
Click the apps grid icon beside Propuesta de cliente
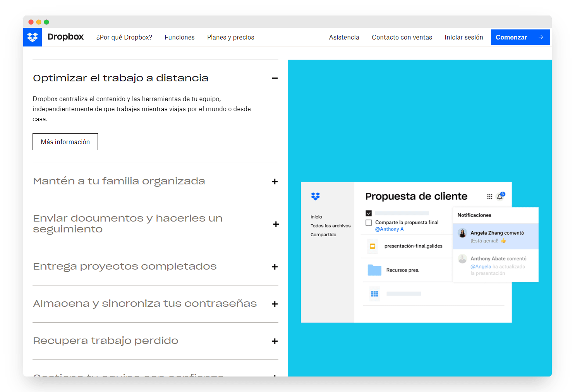click(489, 197)
